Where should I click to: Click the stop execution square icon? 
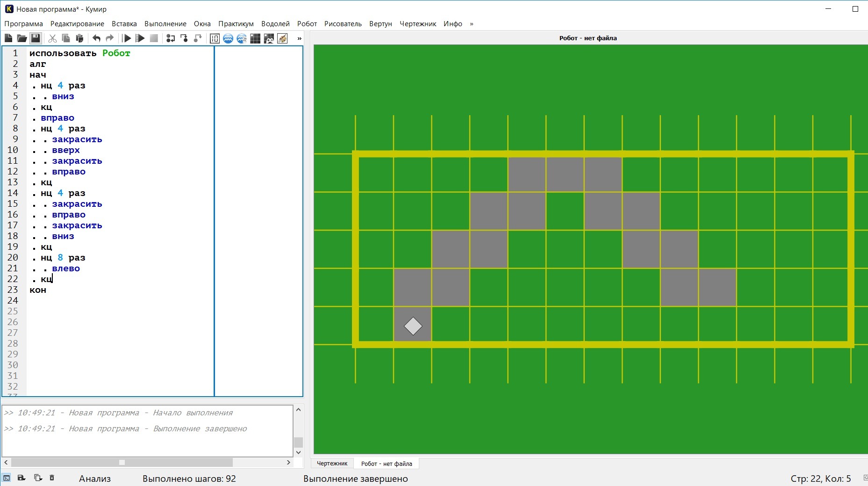click(154, 38)
